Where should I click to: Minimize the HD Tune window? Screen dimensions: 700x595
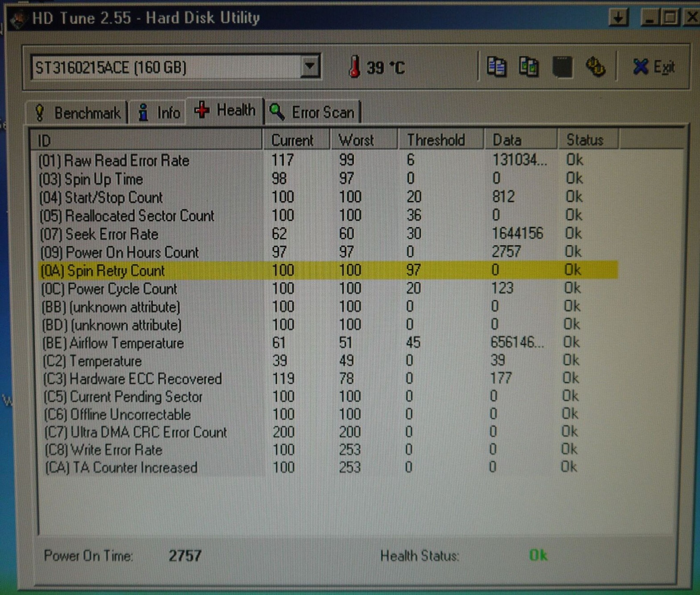click(x=650, y=18)
